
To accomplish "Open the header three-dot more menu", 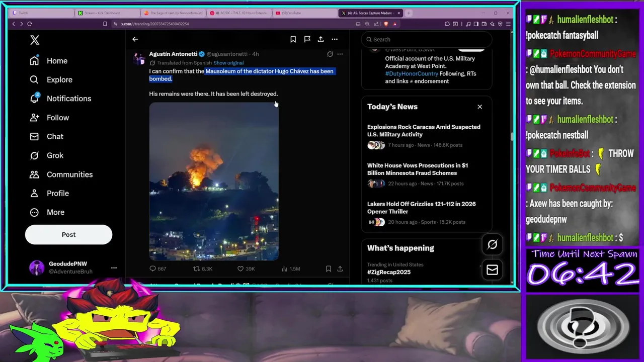I will pyautogui.click(x=335, y=39).
